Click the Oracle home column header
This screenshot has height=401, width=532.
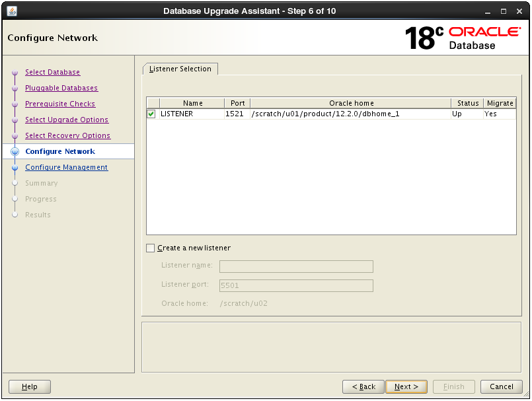point(351,103)
